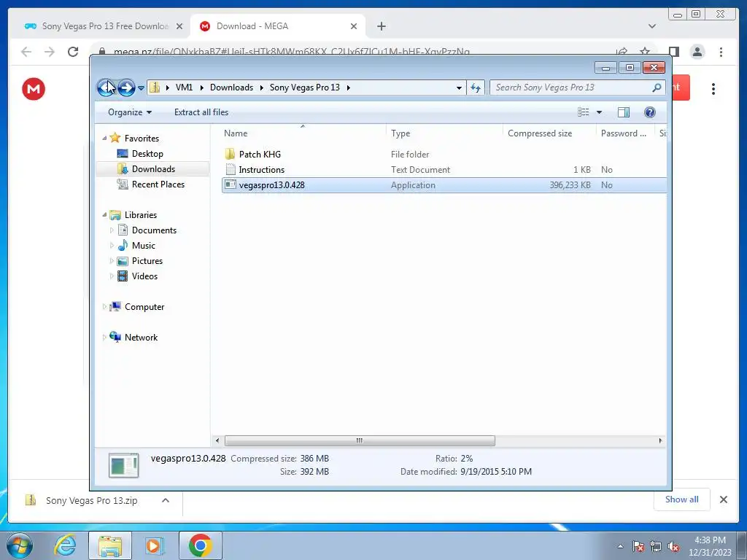Screen dimensions: 747x560
Task: Change the view with the view icon
Action: (583, 112)
